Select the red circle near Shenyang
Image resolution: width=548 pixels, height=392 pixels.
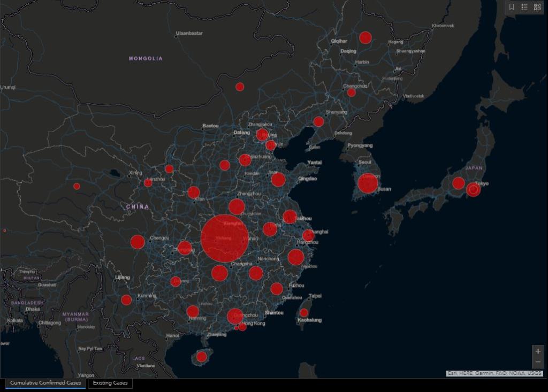(x=318, y=121)
